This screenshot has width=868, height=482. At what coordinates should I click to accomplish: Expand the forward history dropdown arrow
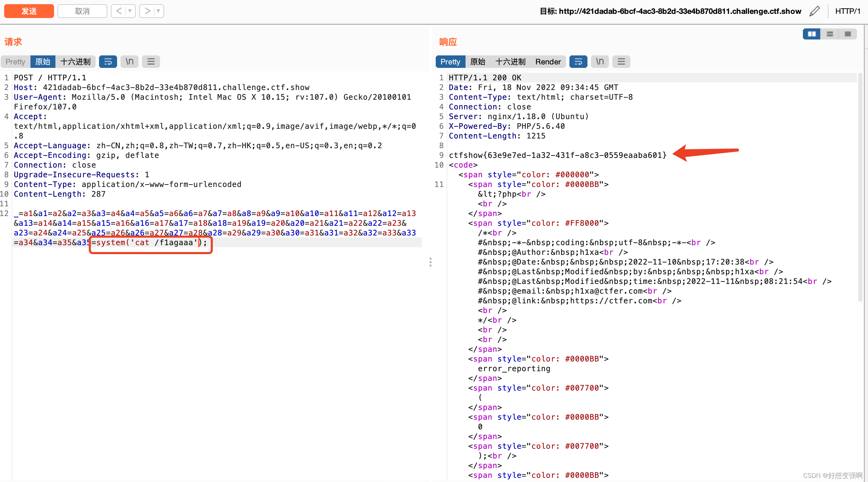(158, 11)
